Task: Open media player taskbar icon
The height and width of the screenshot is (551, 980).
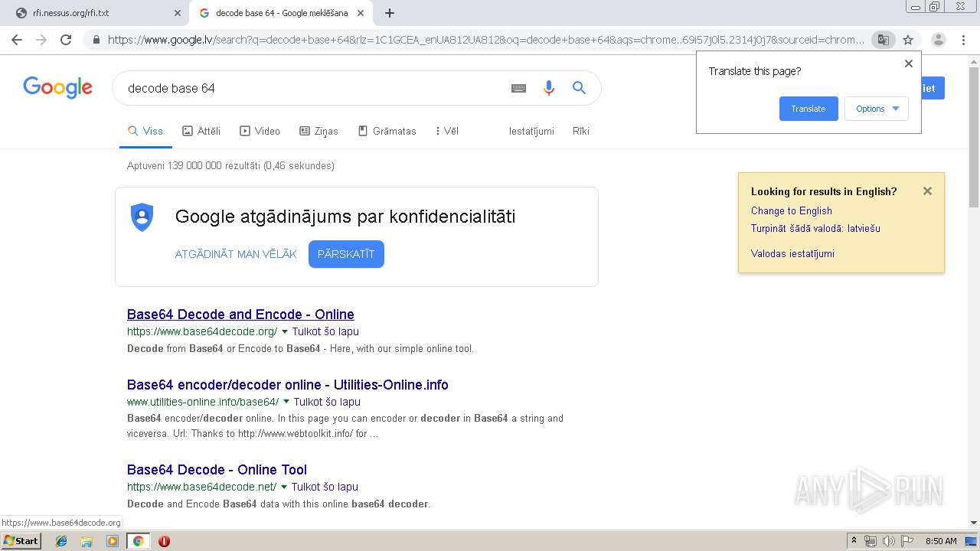Action: coord(112,541)
